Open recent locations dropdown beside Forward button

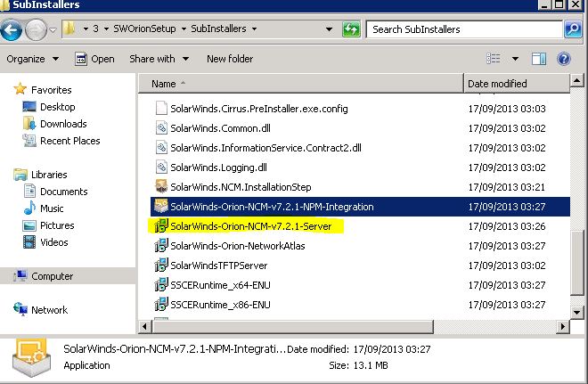pos(53,30)
